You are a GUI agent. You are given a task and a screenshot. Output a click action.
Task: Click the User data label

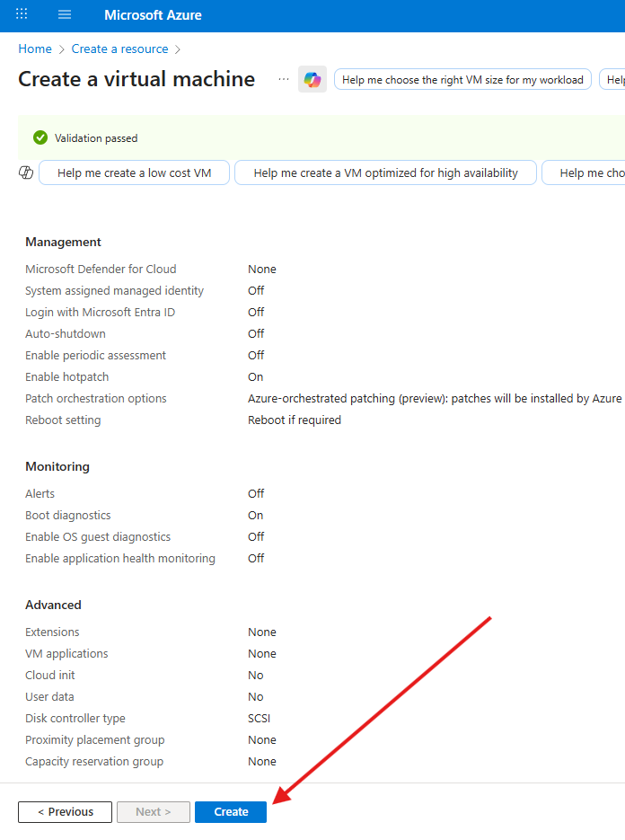(x=49, y=697)
